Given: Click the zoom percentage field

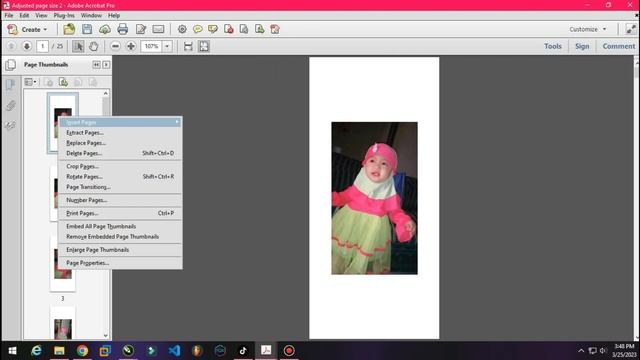Looking at the screenshot, I should click(151, 46).
